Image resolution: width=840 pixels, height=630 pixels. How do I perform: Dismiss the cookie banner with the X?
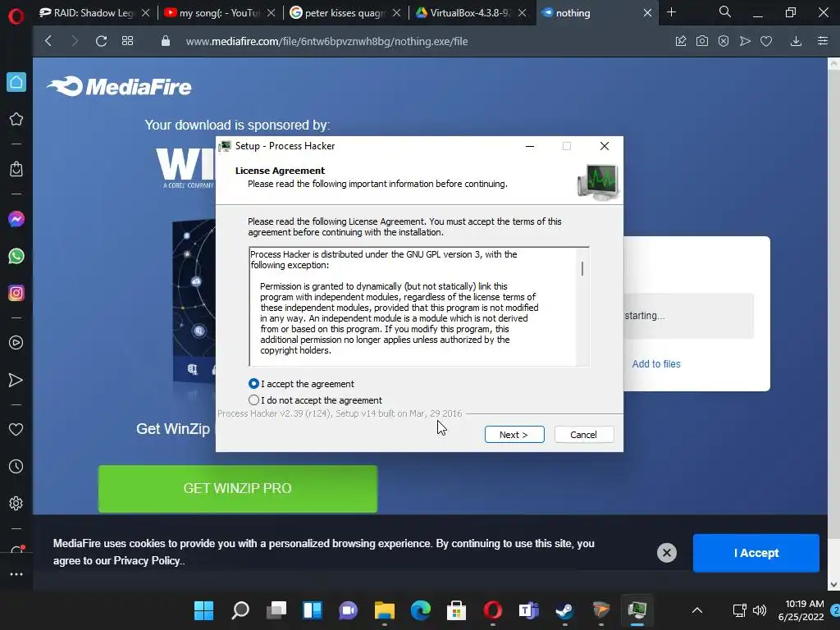coord(667,553)
